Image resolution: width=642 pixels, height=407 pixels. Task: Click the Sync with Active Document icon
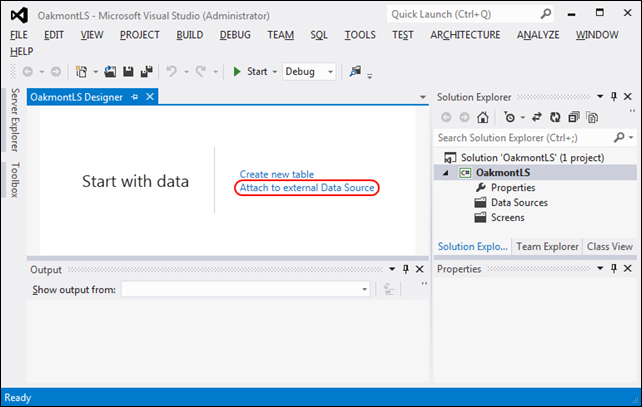[537, 118]
